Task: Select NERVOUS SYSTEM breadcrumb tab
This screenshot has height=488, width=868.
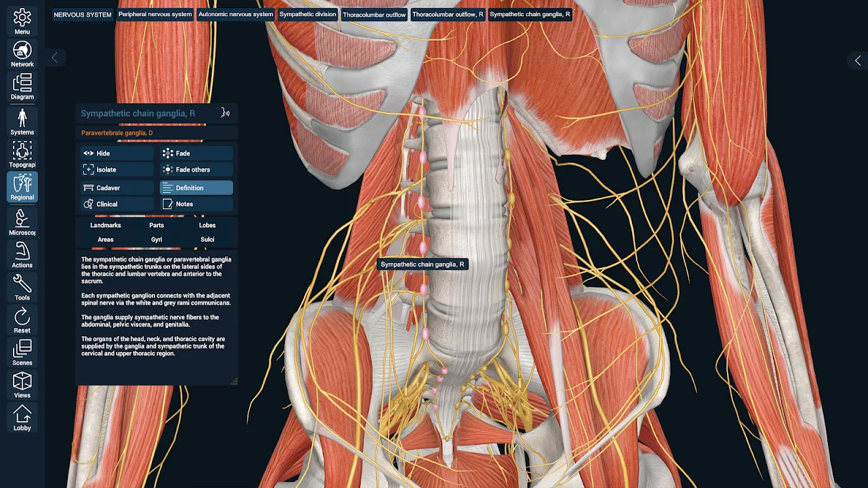Action: tap(83, 14)
